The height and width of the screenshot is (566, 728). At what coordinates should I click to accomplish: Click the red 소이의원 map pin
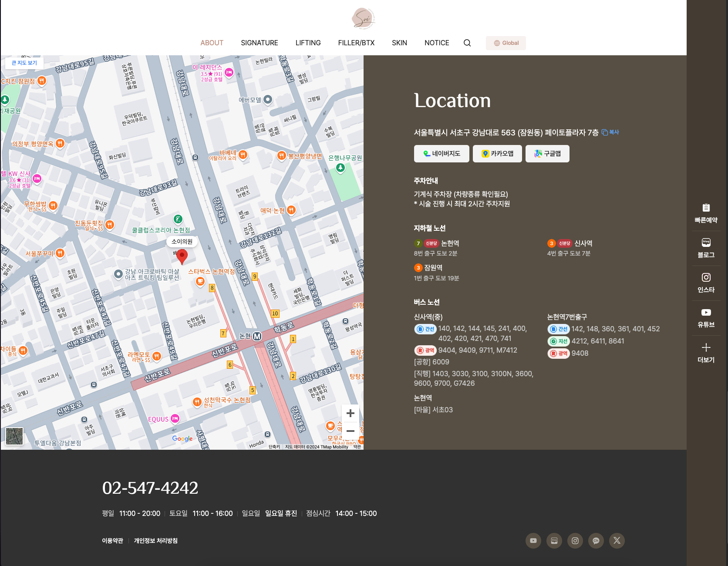click(x=182, y=256)
